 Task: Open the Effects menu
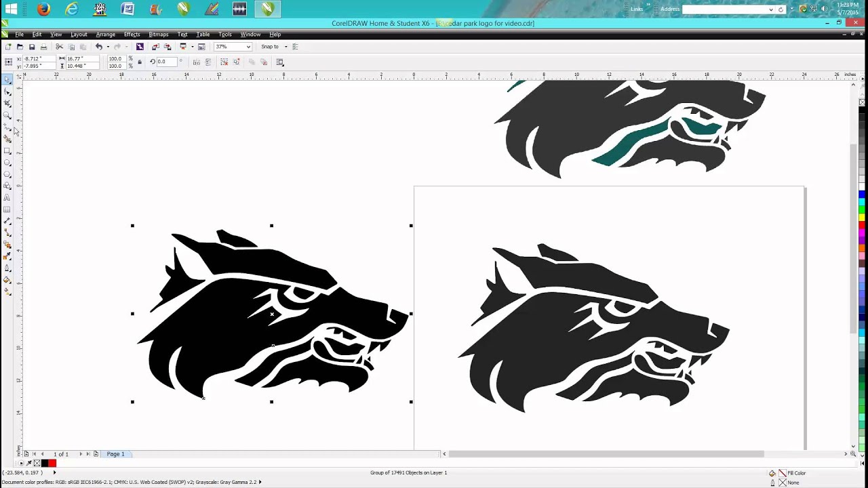coord(132,34)
